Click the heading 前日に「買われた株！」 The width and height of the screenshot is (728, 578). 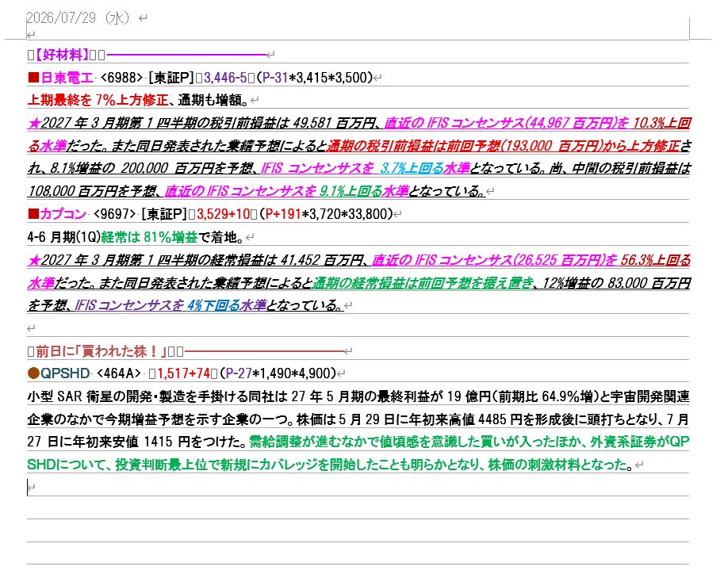coord(102,351)
